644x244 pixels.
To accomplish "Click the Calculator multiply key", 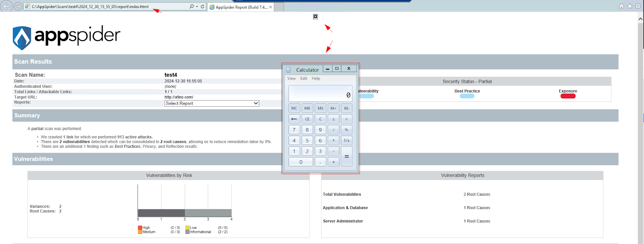I will 333,141.
